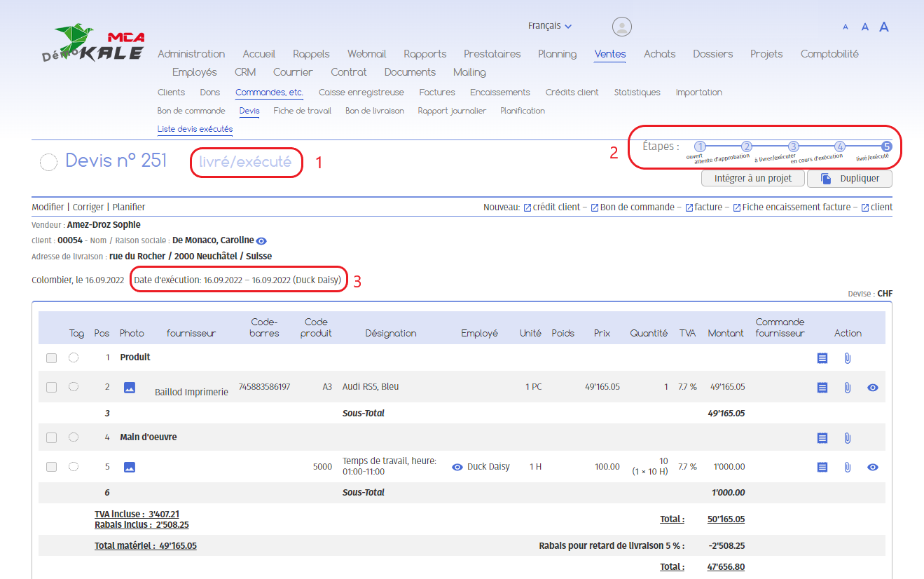Tick checkbox for the Produit row
This screenshot has height=579, width=924.
pyautogui.click(x=51, y=358)
